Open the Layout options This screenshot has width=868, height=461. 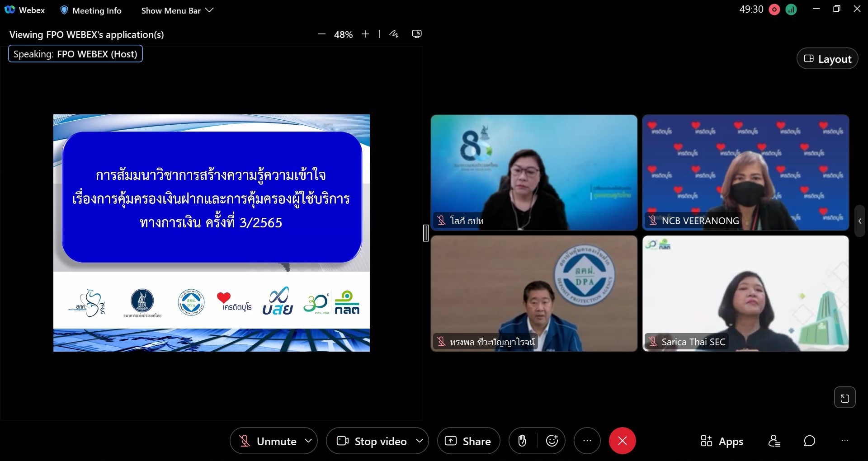point(827,59)
